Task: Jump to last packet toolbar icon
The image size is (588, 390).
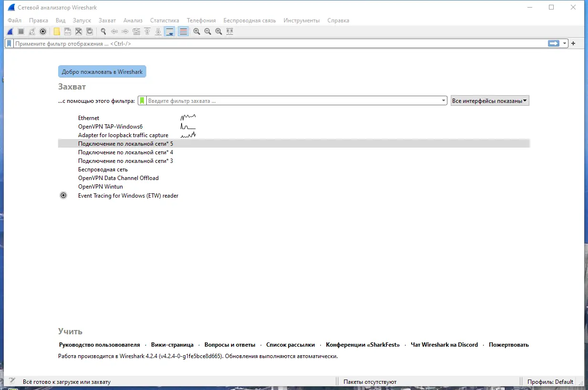Action: [x=158, y=31]
